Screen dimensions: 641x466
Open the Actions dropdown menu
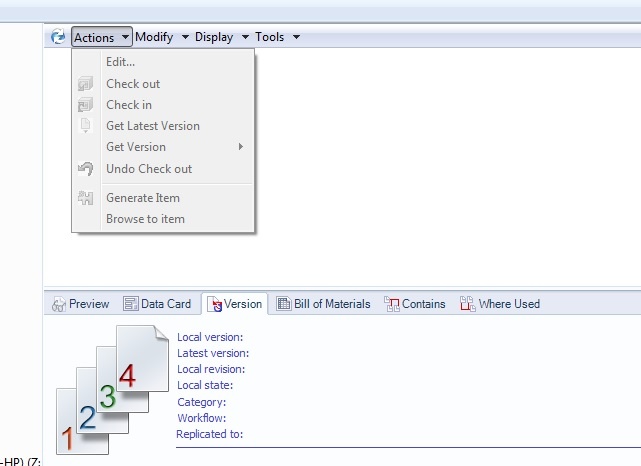(101, 37)
